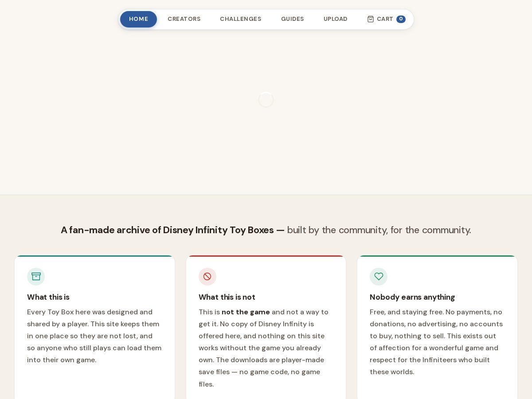Click the 'What this is' card heading
Image resolution: width=532 pixels, height=399 pixels.
(48, 297)
